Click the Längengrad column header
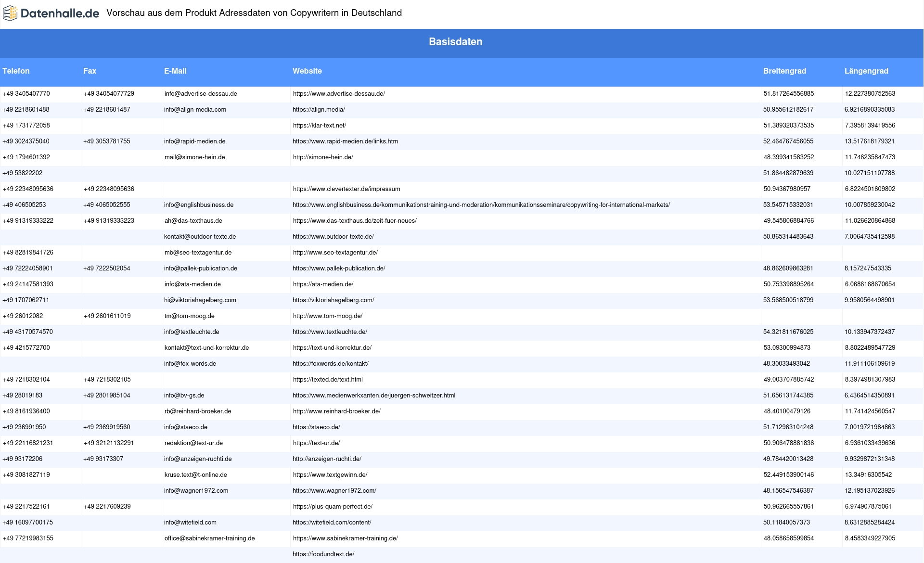The image size is (924, 563). (866, 71)
